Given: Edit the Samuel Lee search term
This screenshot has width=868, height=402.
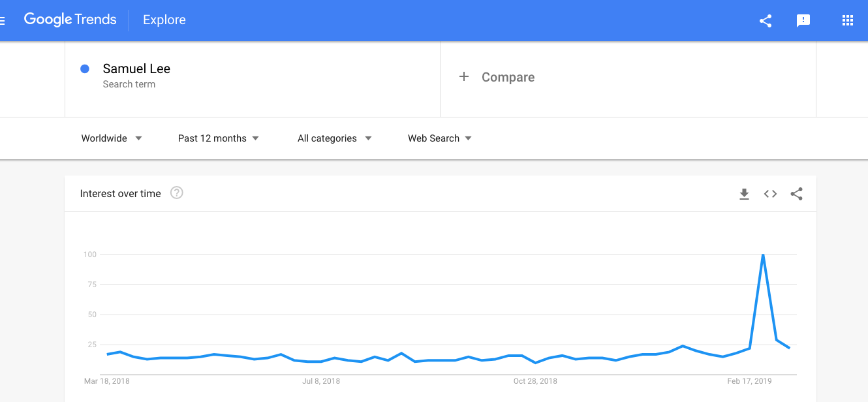Looking at the screenshot, I should (x=253, y=77).
